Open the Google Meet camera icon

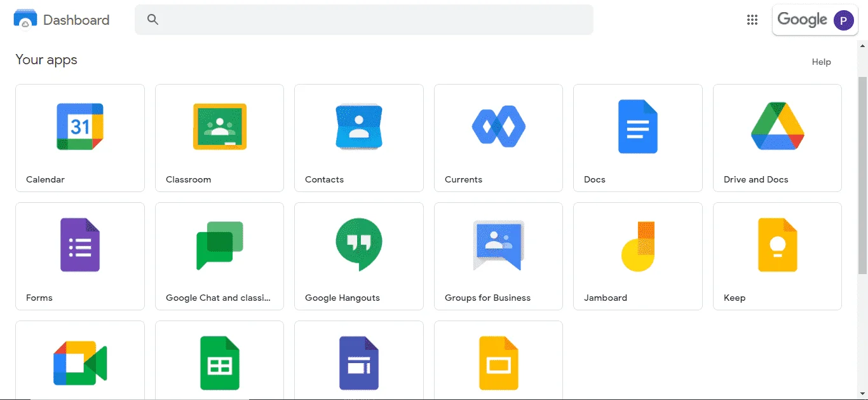point(80,363)
